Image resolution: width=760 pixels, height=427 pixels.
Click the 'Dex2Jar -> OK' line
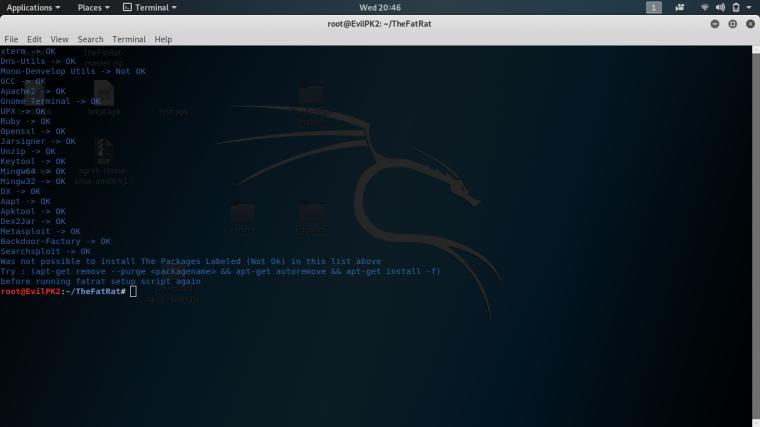click(32, 221)
